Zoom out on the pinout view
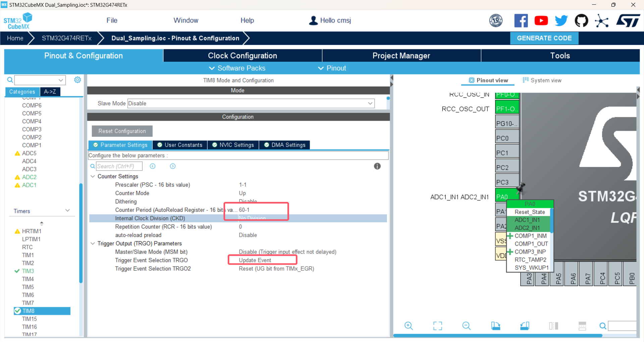644x342 pixels. (467, 326)
